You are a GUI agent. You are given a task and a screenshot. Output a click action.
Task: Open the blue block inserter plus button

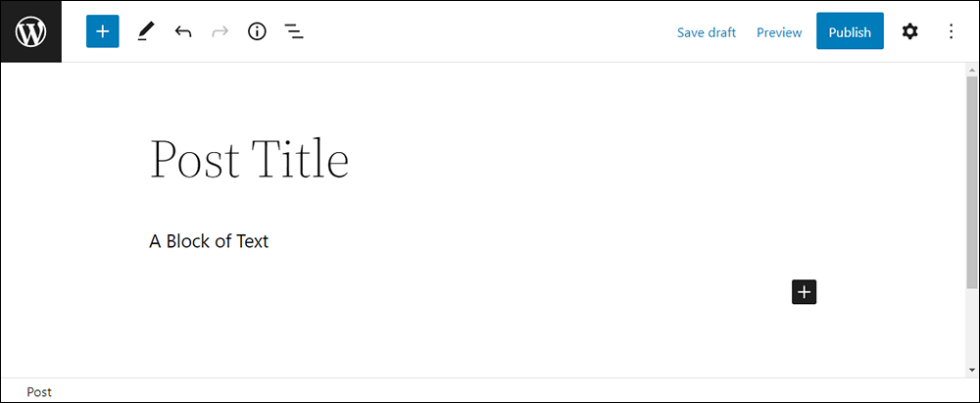[103, 31]
